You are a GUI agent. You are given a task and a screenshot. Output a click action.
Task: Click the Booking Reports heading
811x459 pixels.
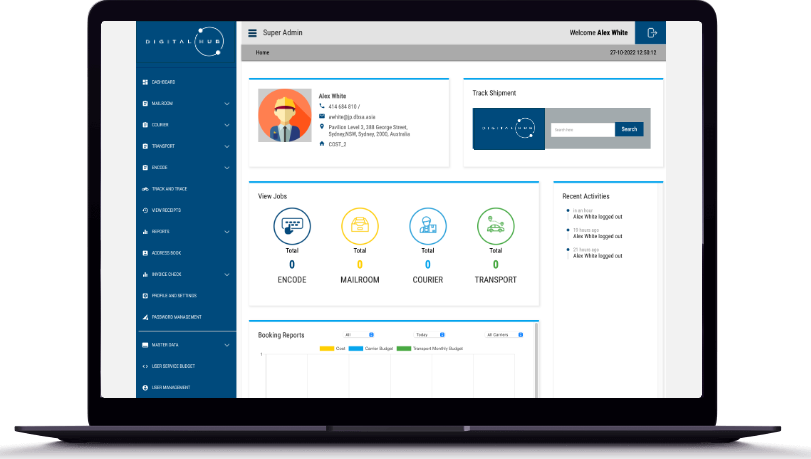click(281, 335)
